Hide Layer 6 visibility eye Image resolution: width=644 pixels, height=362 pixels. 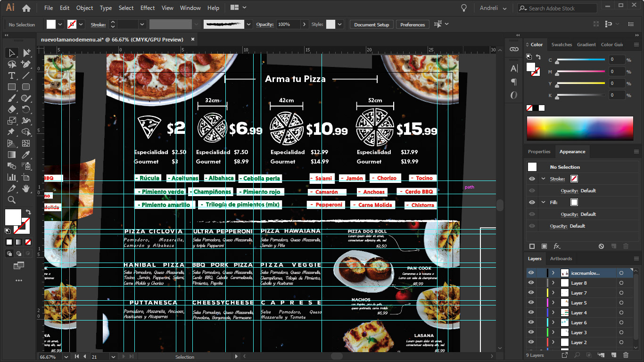(x=531, y=322)
